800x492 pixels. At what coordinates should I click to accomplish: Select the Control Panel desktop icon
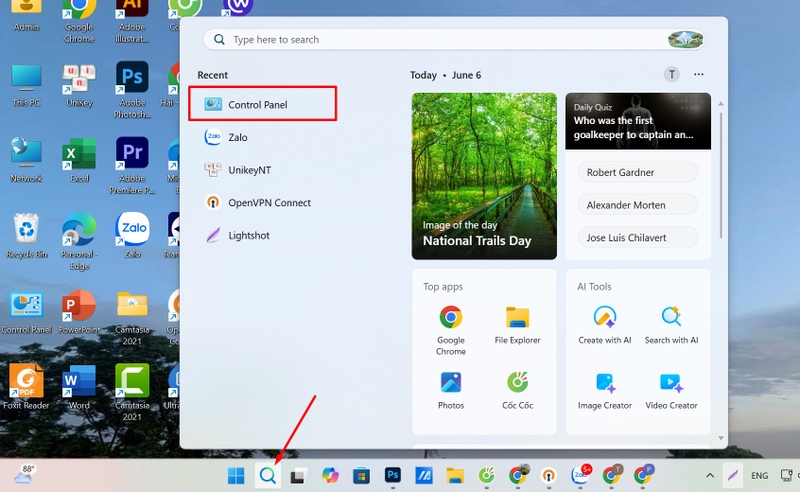27,312
